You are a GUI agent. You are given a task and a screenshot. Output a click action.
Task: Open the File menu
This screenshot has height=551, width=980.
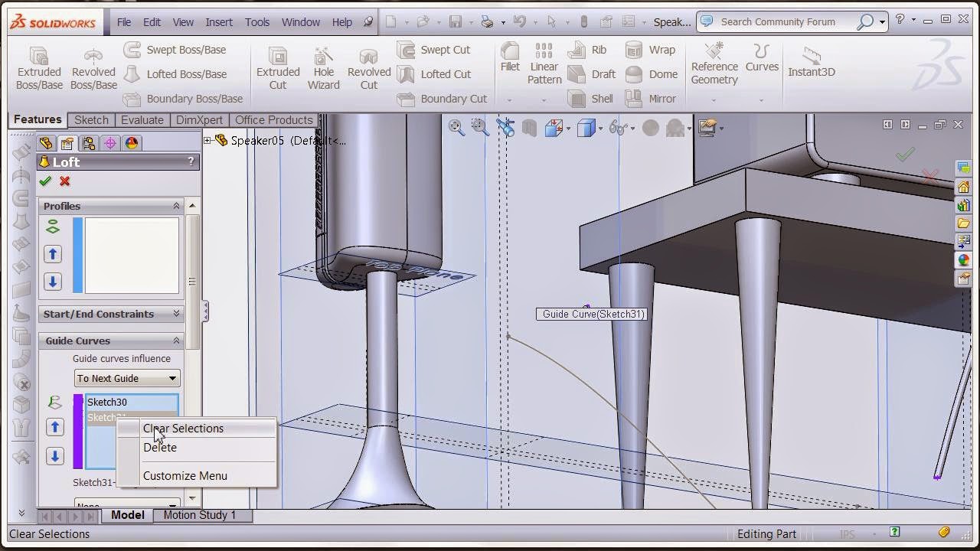(124, 22)
